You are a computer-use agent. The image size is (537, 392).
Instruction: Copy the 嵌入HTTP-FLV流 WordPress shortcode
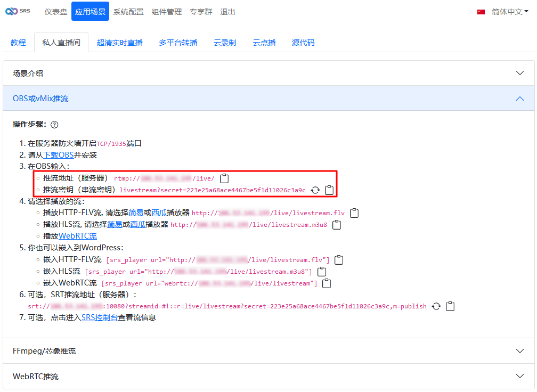(x=339, y=260)
